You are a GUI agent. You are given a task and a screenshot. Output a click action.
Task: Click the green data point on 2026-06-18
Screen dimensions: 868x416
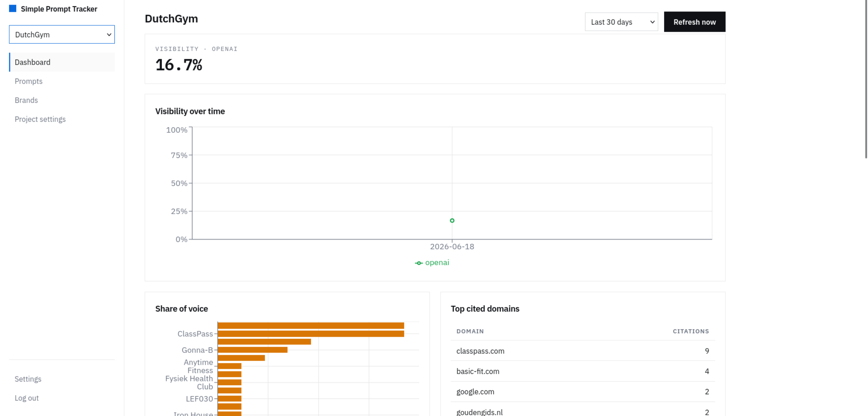[452, 221]
